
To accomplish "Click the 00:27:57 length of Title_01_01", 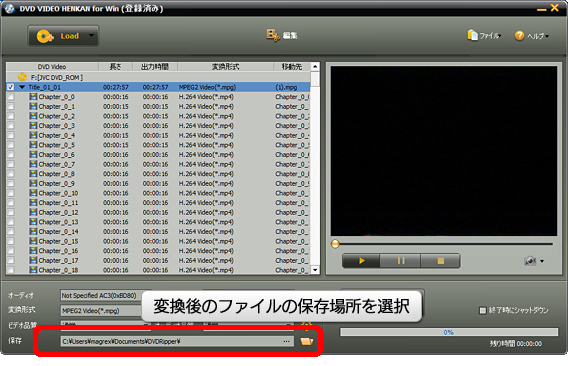I will point(116,87).
